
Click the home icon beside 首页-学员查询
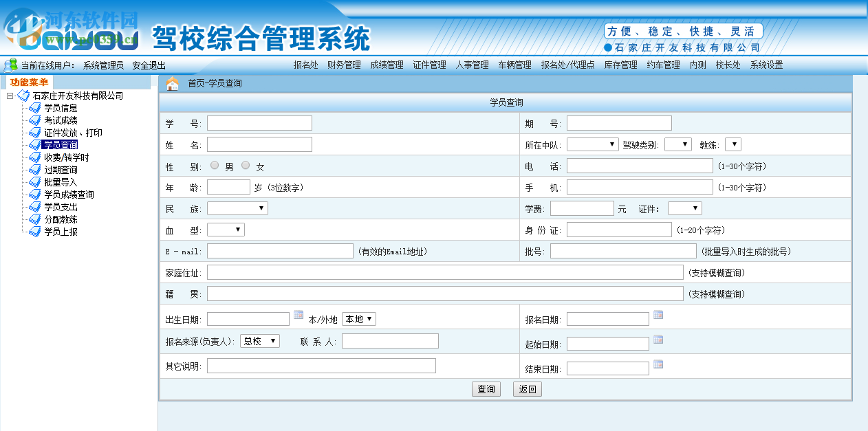coord(171,82)
